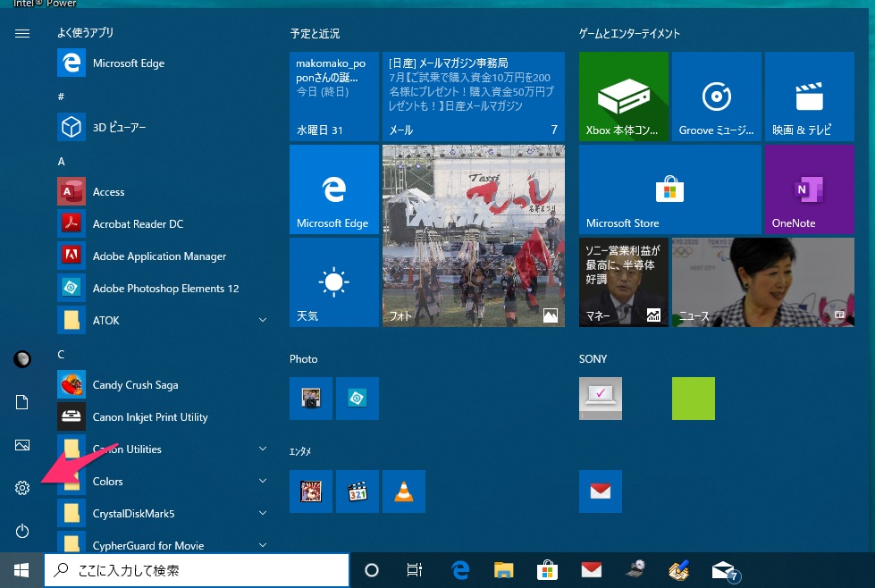Open the Groove ミュージック tile
This screenshot has height=588, width=875.
pos(717,97)
